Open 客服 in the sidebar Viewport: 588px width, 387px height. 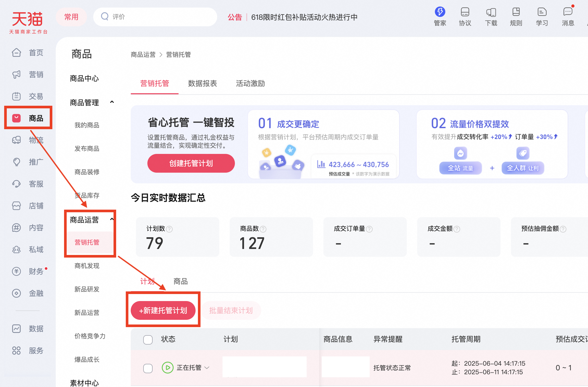tap(28, 184)
